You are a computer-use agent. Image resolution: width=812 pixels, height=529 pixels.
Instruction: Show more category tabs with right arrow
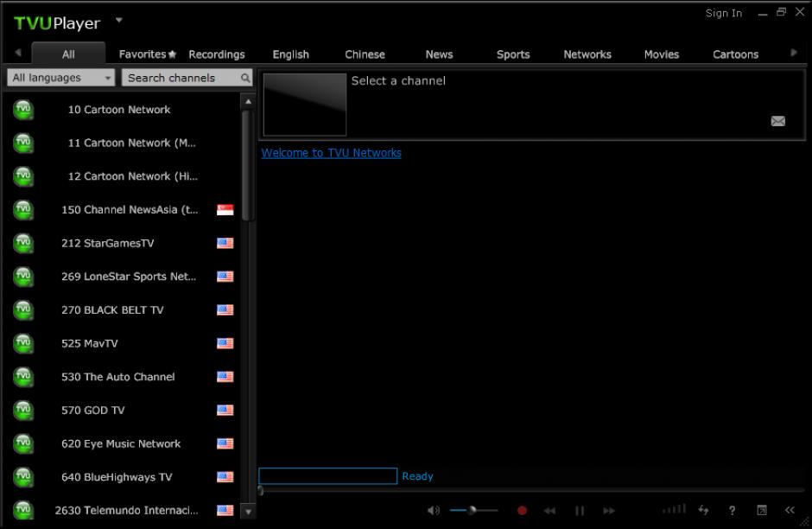(x=794, y=53)
